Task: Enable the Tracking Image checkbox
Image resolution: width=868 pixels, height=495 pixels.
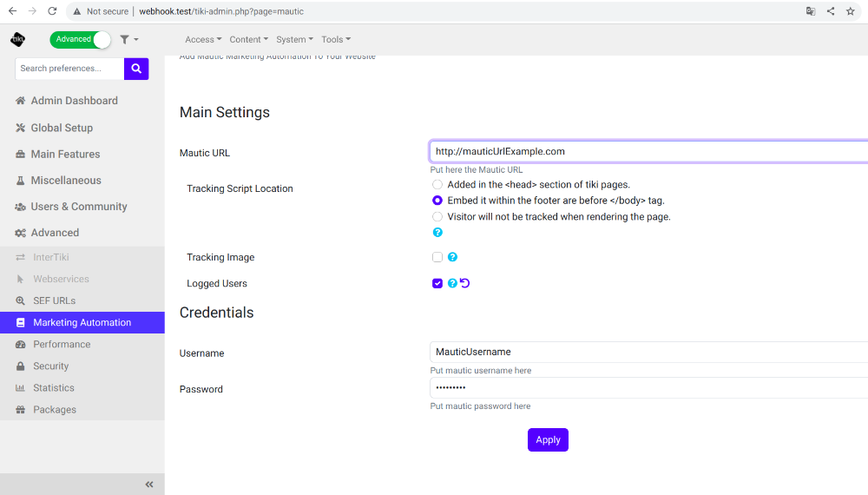Action: click(437, 257)
